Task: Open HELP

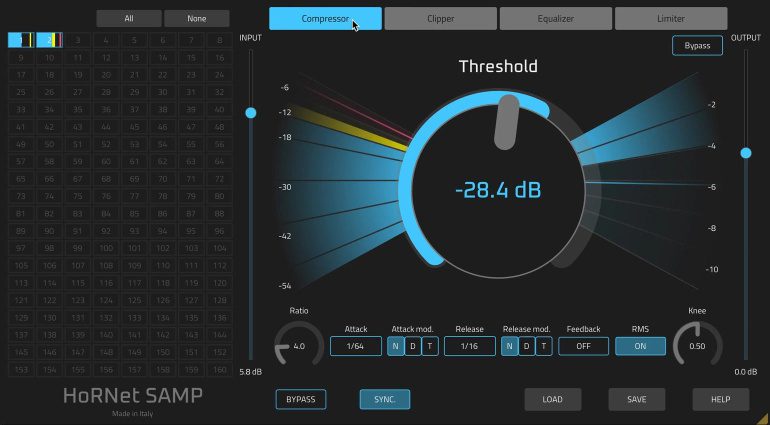Action: tap(720, 399)
